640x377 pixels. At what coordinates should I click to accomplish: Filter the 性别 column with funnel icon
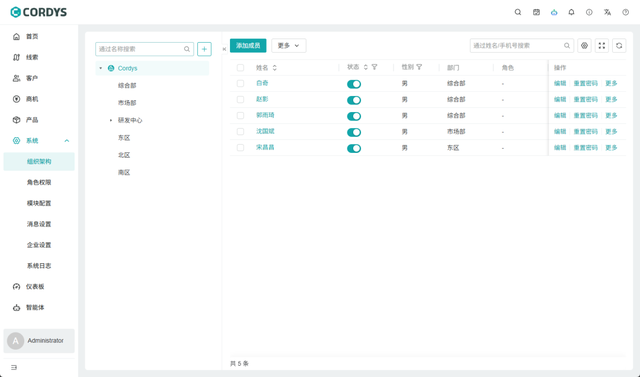click(x=419, y=67)
